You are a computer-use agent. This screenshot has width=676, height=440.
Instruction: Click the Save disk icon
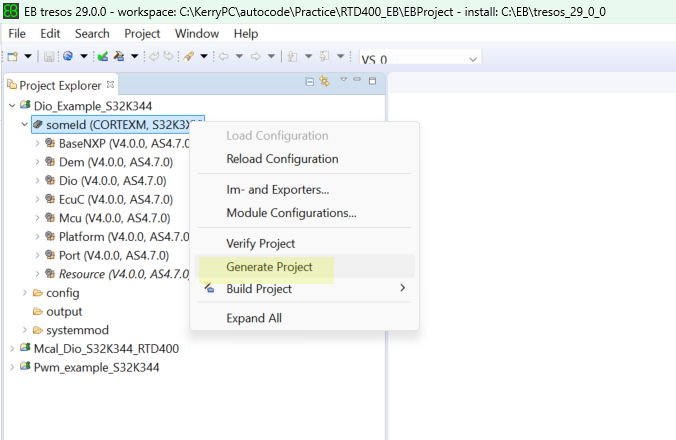point(49,56)
